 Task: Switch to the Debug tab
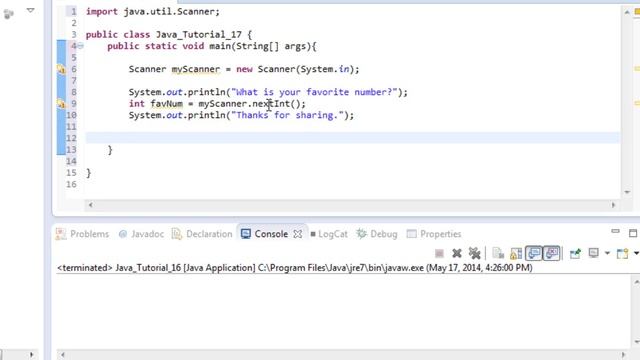[377, 234]
